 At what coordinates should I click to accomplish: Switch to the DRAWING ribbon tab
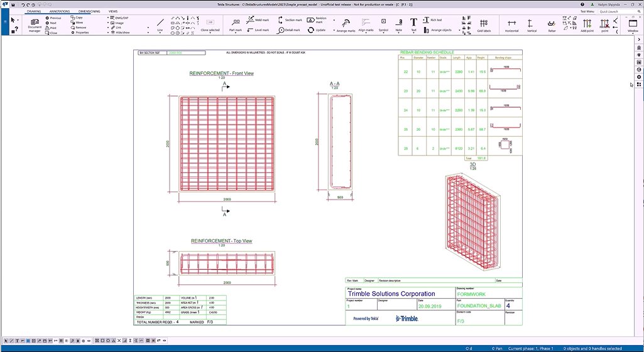(34, 11)
